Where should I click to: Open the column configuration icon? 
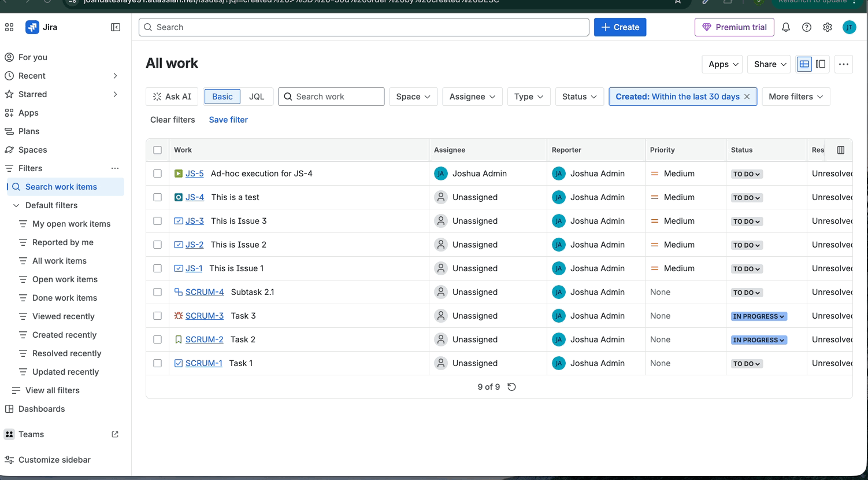(841, 150)
